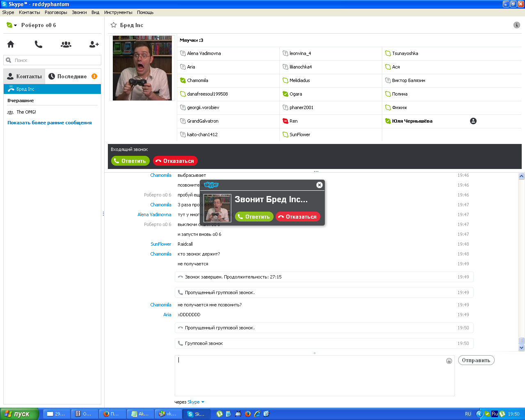
Task: Answer call in the popup notification
Action: click(254, 217)
